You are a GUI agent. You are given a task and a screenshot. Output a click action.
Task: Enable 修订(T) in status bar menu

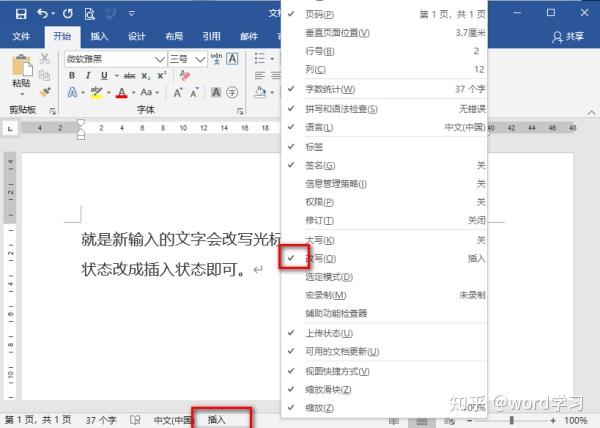pyautogui.click(x=384, y=221)
